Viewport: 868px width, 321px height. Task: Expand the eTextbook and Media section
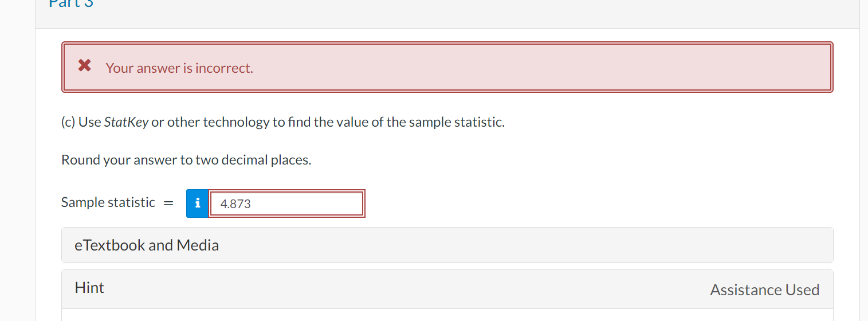tap(447, 245)
